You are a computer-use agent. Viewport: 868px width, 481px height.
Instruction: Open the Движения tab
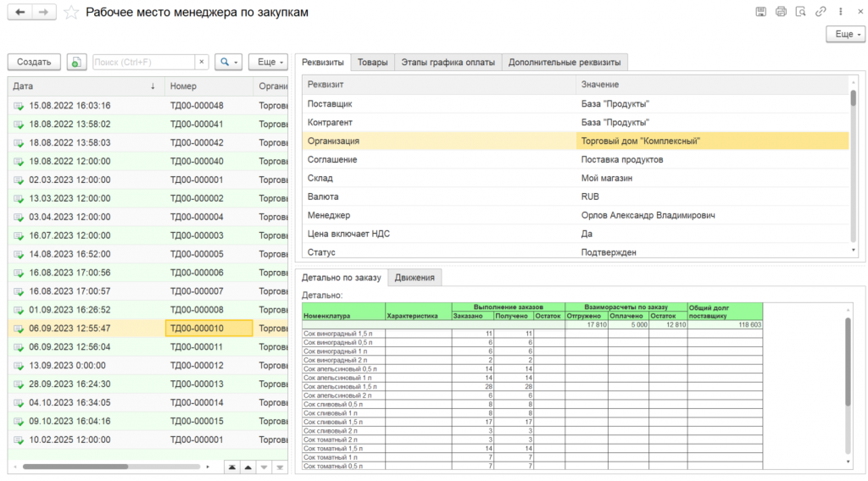pyautogui.click(x=415, y=278)
